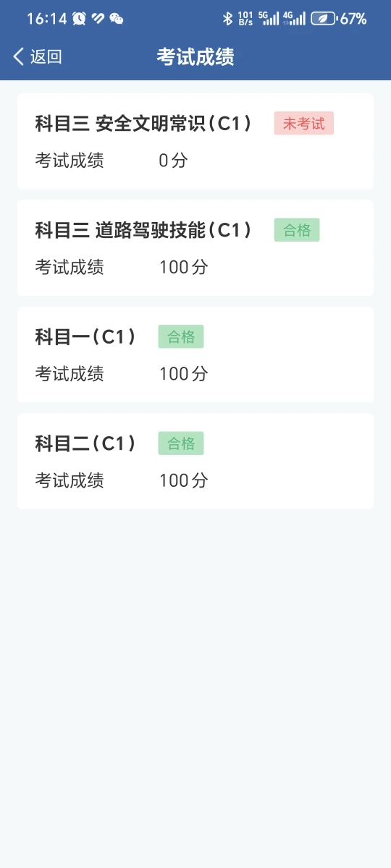Tap 合格 badge beside 科目一
391x868 pixels.
pos(181,336)
